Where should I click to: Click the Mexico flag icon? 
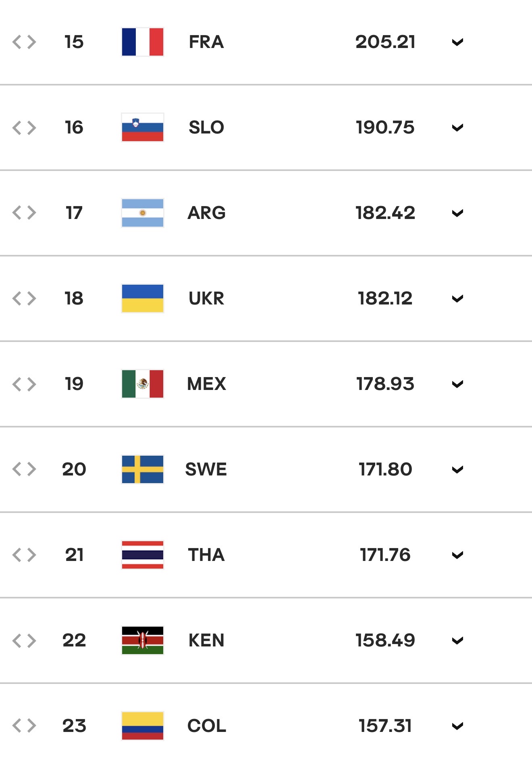coord(143,384)
